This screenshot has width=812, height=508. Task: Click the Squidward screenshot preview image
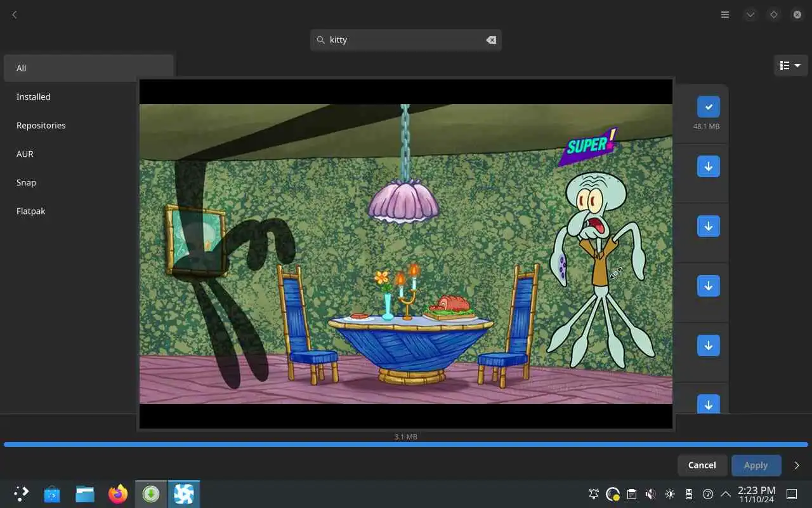click(406, 254)
